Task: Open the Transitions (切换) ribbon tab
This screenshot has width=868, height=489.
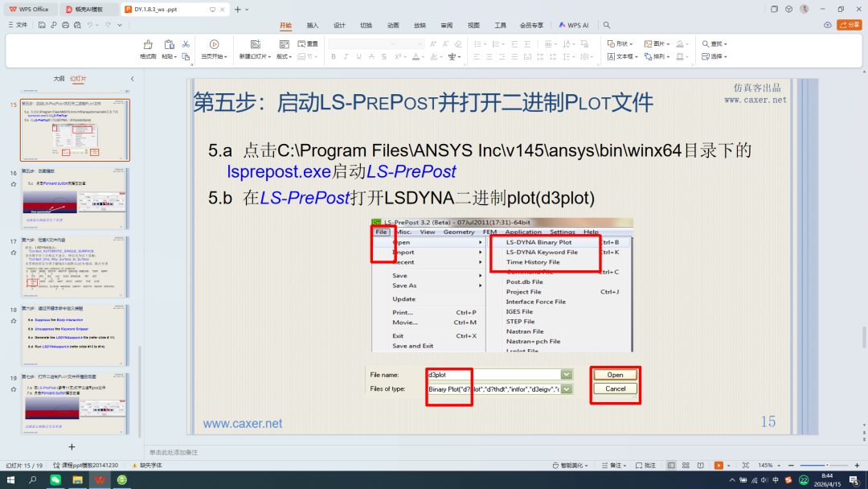Action: [366, 25]
